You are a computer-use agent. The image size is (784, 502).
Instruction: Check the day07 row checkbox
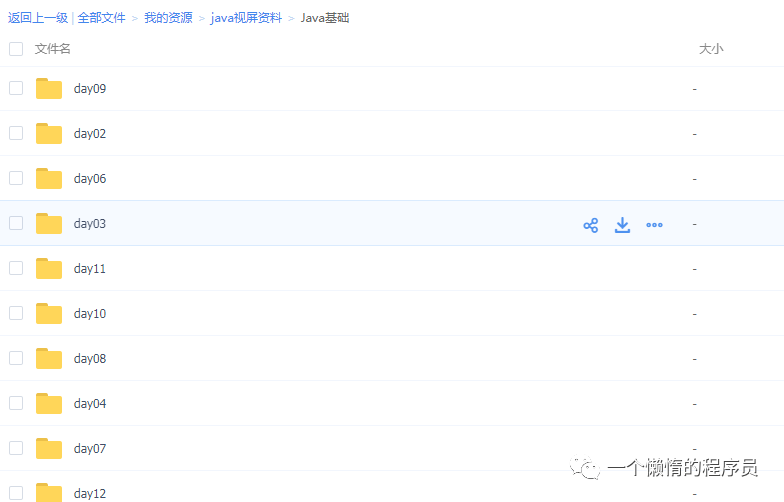(x=16, y=448)
